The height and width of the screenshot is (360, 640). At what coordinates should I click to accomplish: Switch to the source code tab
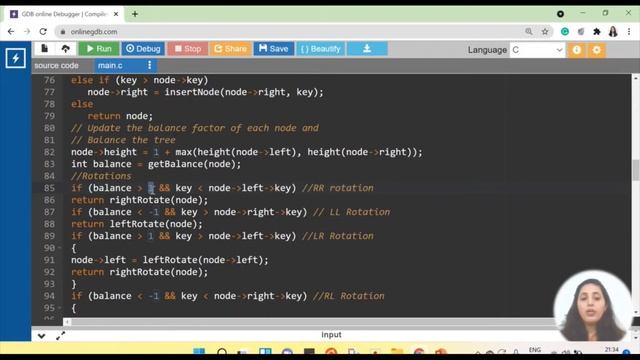(x=56, y=65)
